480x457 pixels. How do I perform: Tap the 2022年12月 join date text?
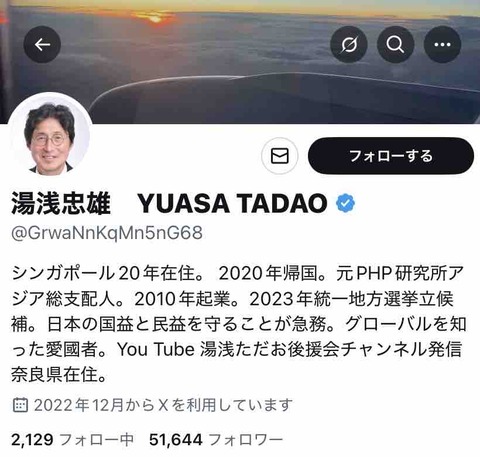coord(79,405)
